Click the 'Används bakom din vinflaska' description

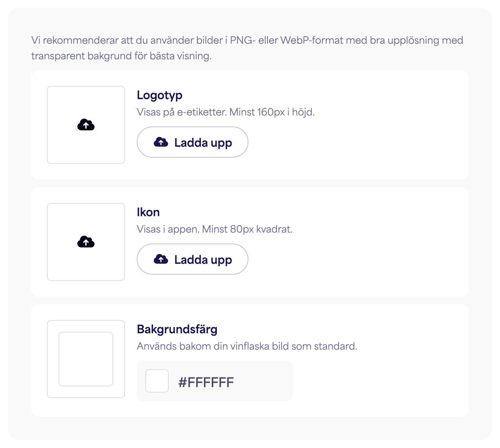247,346
